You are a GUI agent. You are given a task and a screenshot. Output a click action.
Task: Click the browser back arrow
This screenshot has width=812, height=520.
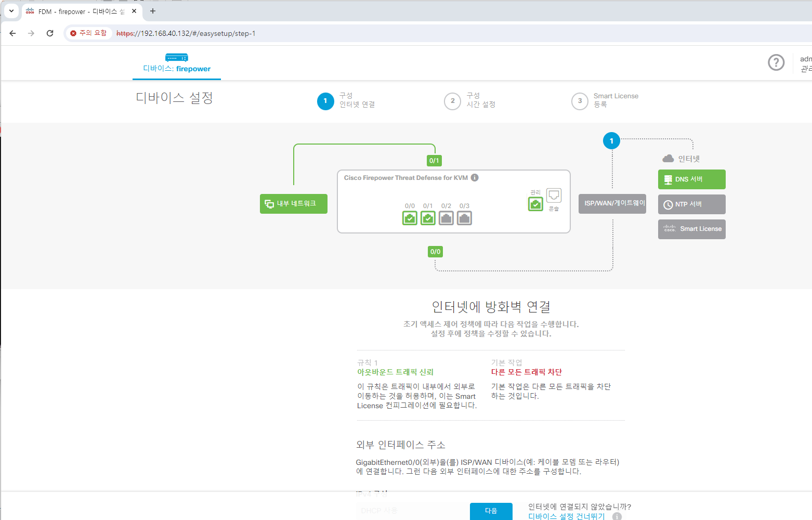13,33
